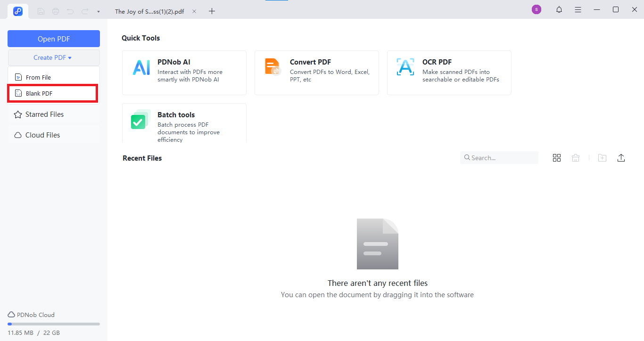Open the PDNob AI tool
644x341 pixels.
coord(184,73)
